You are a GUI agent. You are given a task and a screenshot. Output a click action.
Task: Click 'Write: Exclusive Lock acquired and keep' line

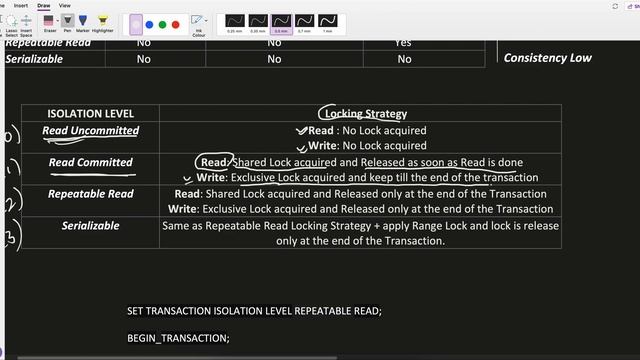click(x=367, y=178)
